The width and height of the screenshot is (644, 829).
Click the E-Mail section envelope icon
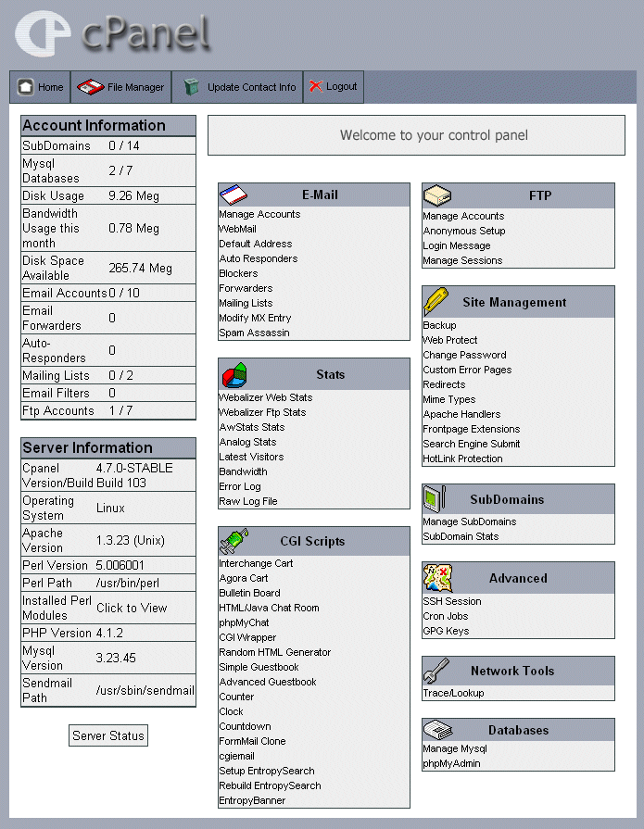pyautogui.click(x=234, y=195)
